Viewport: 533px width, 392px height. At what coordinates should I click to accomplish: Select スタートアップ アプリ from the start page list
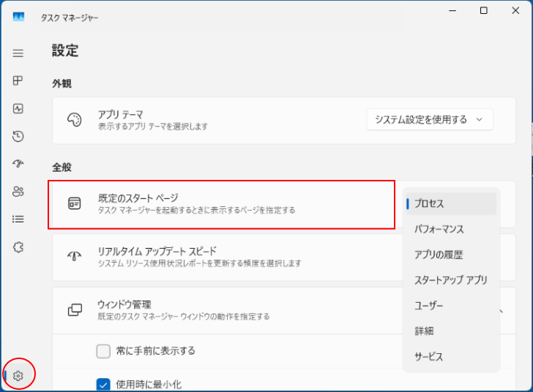coord(451,280)
